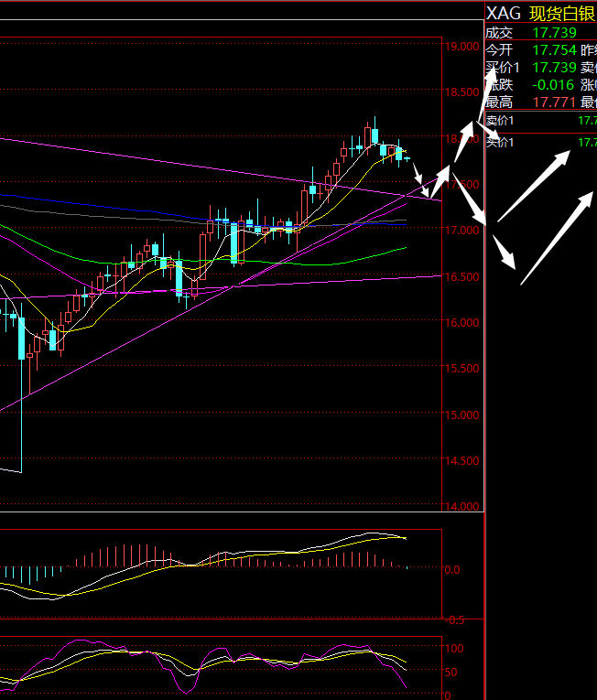
Task: Click the 19.000 price axis label
Action: [461, 47]
